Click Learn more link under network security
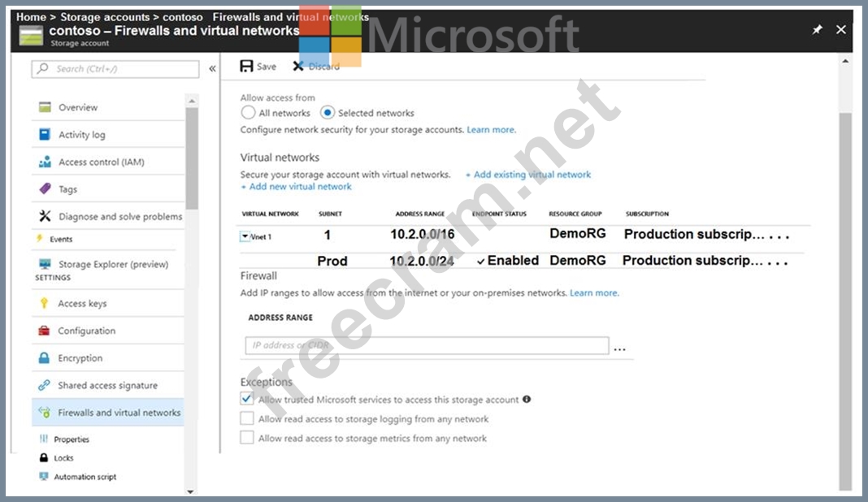The height and width of the screenshot is (502, 868). [491, 129]
